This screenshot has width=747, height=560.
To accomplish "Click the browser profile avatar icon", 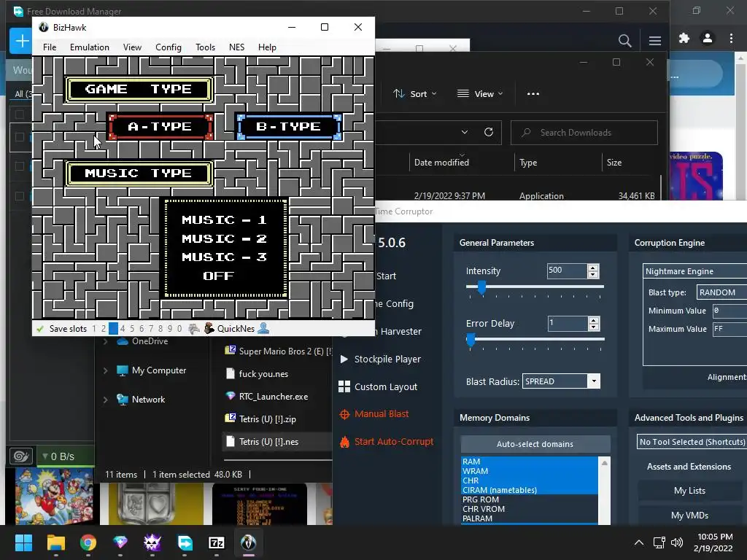I will (708, 38).
